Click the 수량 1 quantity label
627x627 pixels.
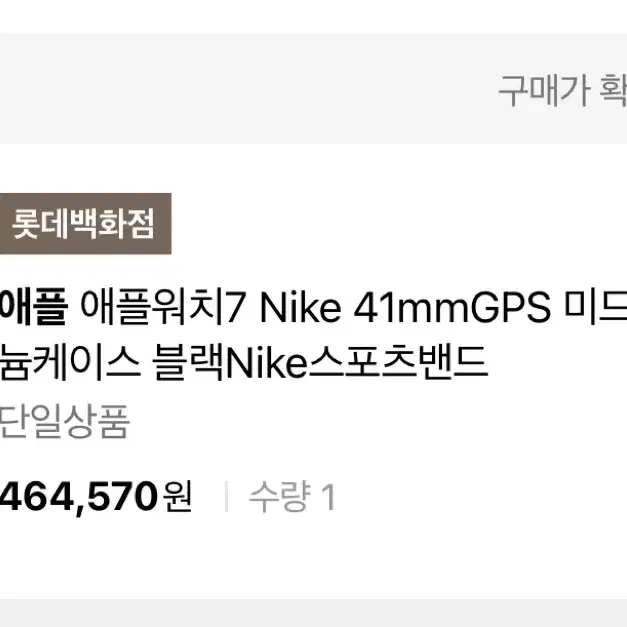coord(292,497)
